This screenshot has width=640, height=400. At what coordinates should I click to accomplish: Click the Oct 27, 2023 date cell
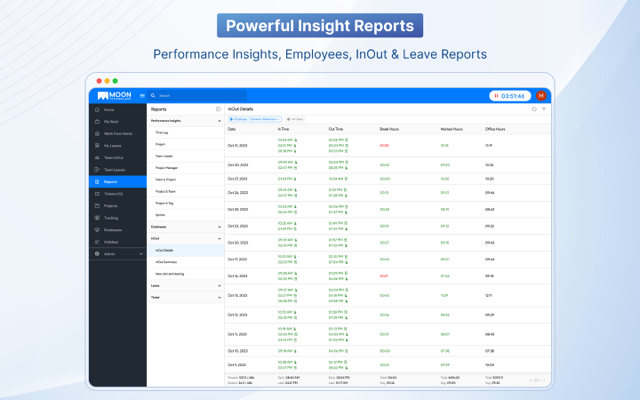point(238,179)
